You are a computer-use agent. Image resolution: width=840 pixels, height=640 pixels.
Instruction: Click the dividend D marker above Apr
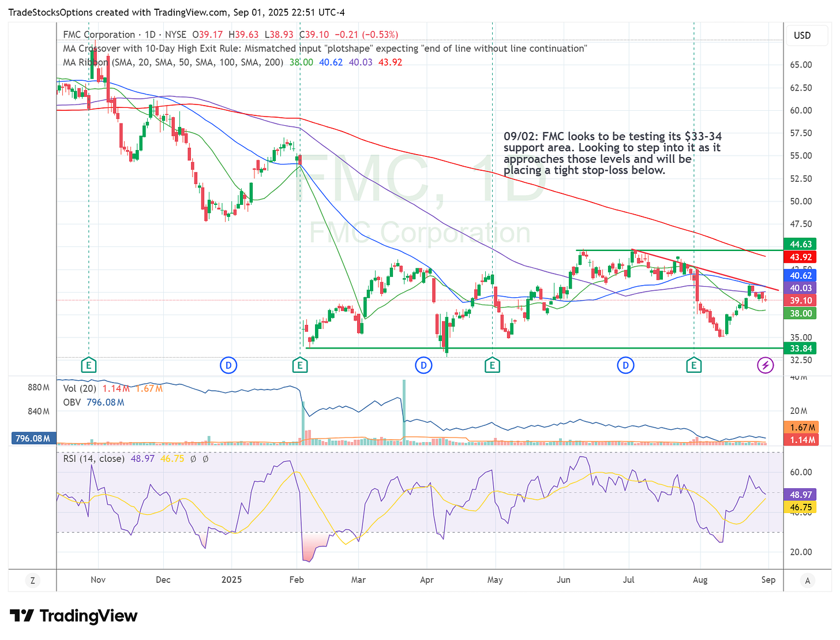tap(423, 365)
